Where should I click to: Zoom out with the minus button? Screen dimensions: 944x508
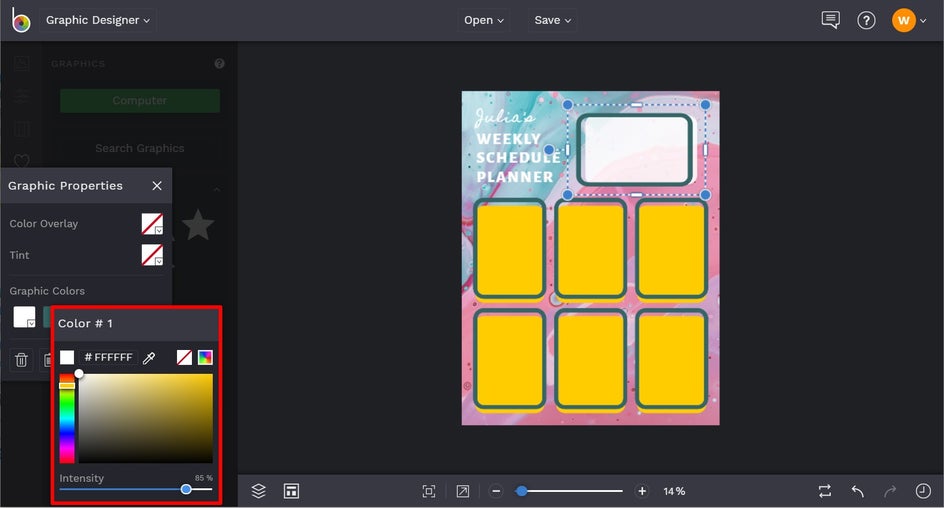coord(496,491)
